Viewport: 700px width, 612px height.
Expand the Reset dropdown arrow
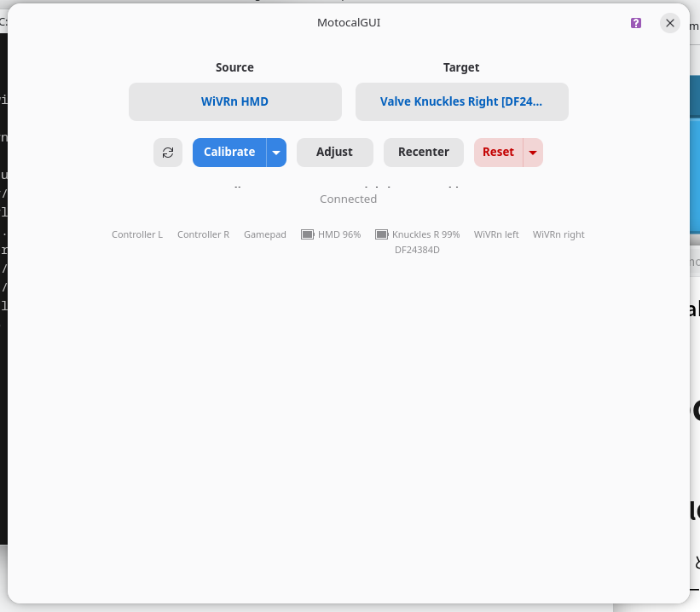533,153
